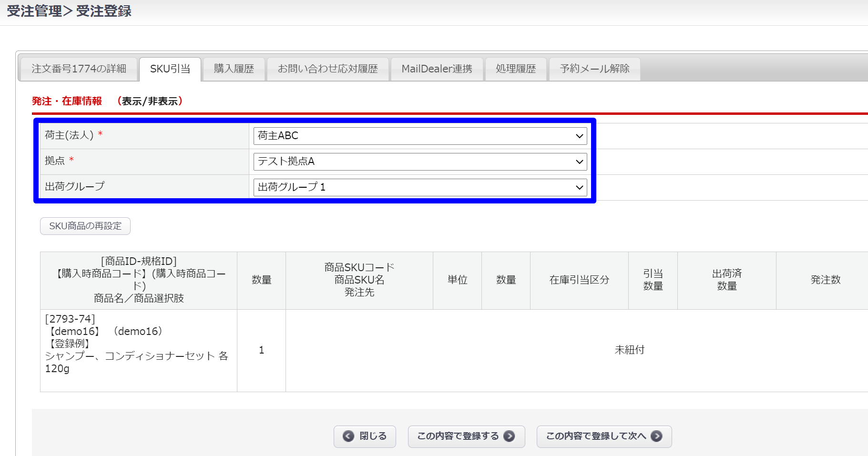Image resolution: width=868 pixels, height=456 pixels.
Task: Open the 出荷グループ dropdown
Action: coord(420,187)
